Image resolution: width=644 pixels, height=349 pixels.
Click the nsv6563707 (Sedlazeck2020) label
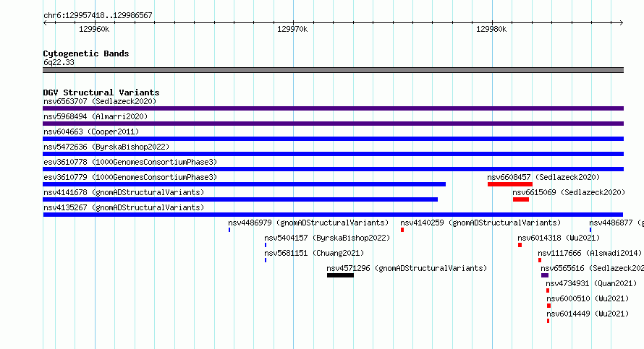(x=100, y=101)
